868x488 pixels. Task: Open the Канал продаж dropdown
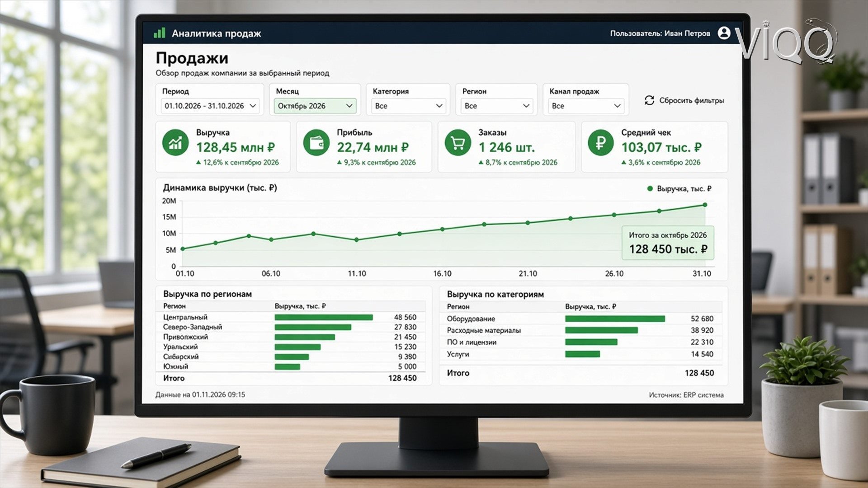pyautogui.click(x=586, y=106)
